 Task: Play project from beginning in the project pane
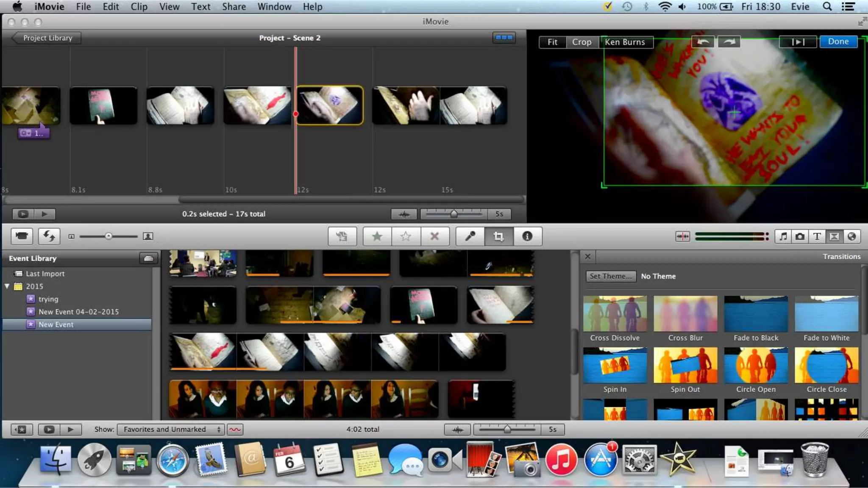(45, 214)
